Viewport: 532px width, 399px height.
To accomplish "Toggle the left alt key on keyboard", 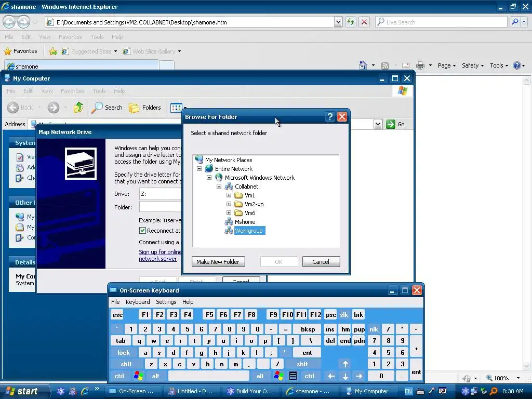I will (x=155, y=376).
